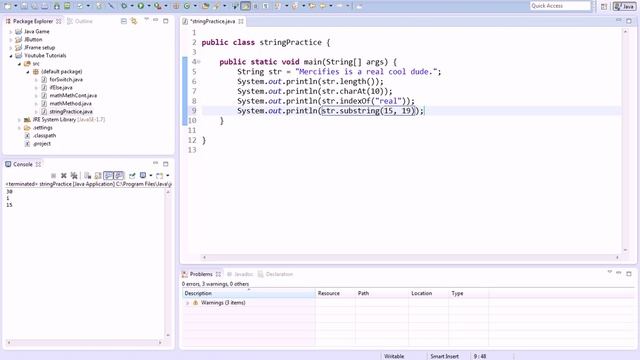Toggle Mark Occurrences in the main toolbar
Screen dimensions: 640x360
click(x=246, y=6)
